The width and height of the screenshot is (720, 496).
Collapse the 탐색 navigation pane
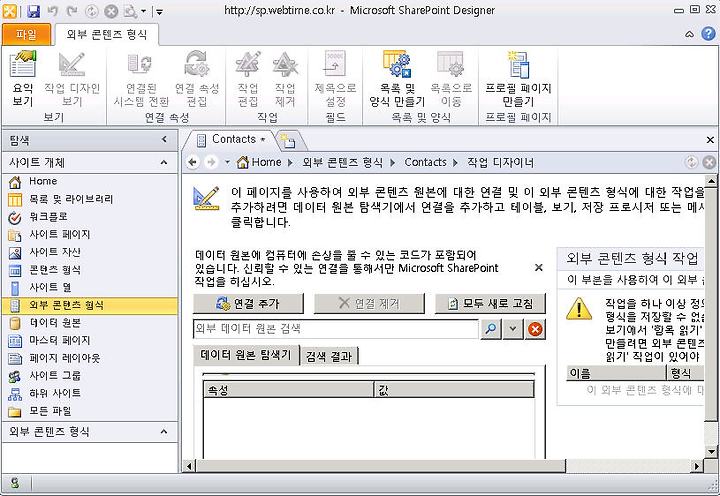click(x=164, y=139)
